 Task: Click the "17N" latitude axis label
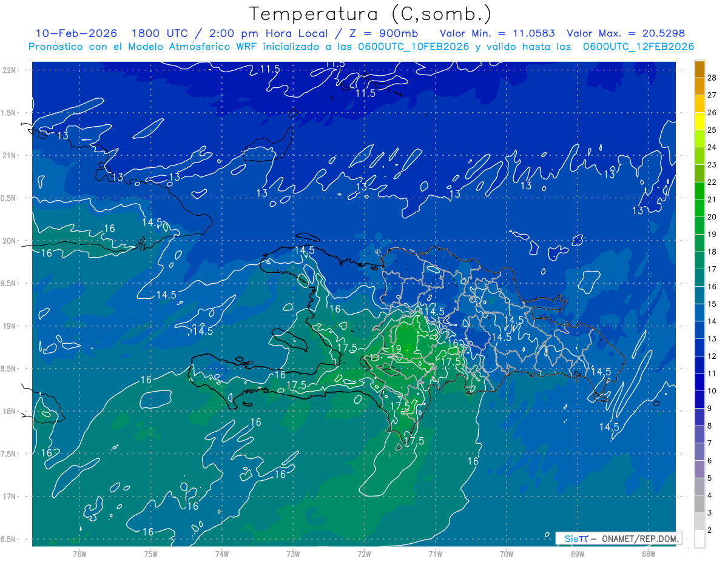tap(10, 497)
